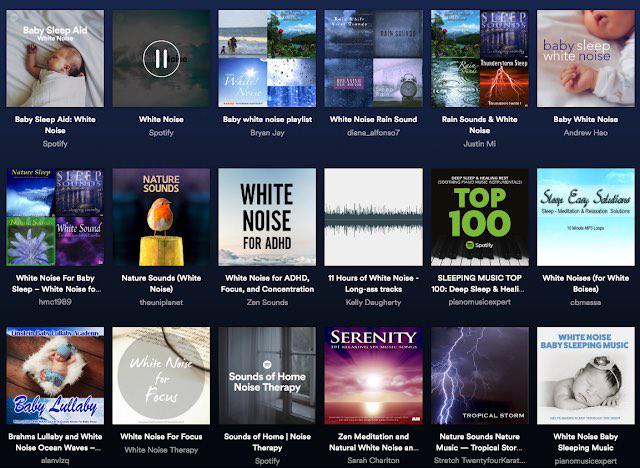
Task: Click the 'Baby White Noise' title text
Action: [x=586, y=119]
